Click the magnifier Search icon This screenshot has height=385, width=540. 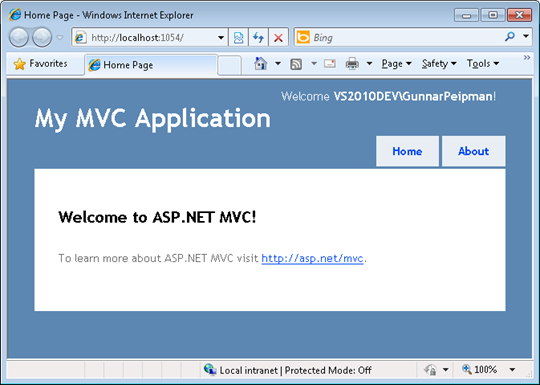pos(510,37)
